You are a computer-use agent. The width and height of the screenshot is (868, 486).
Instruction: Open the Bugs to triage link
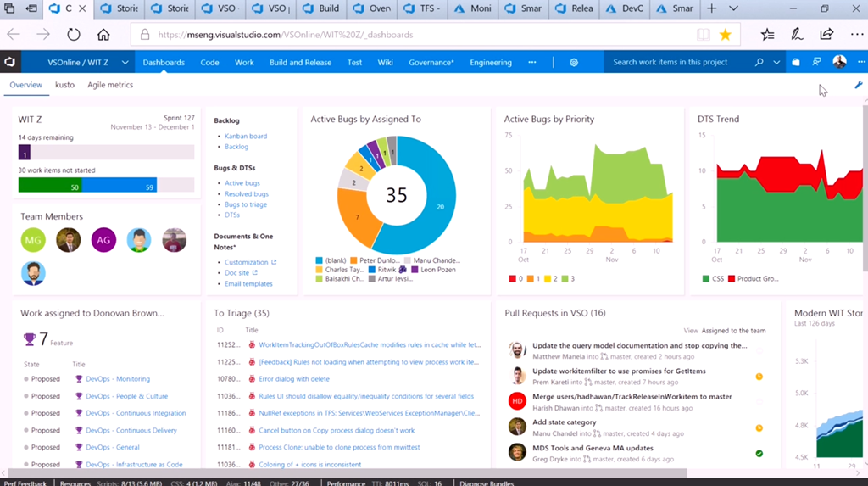click(x=246, y=204)
